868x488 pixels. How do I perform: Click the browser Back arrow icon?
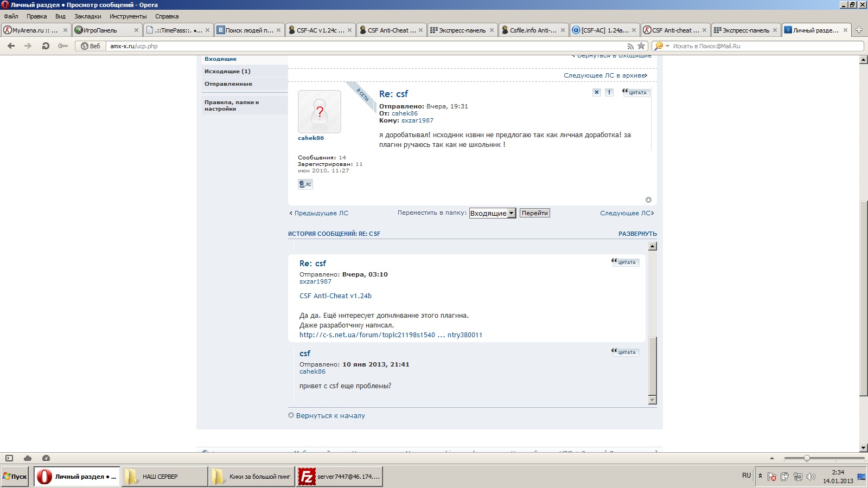click(x=11, y=46)
